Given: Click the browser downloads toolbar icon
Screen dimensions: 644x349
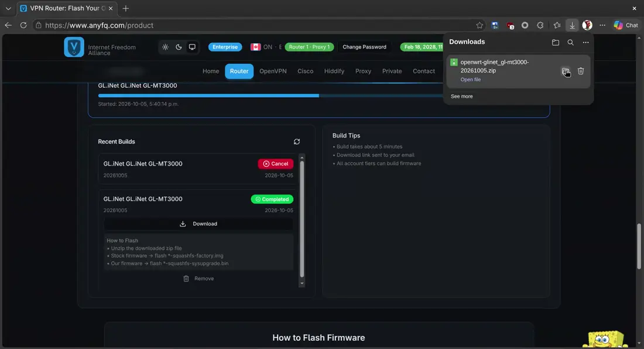Looking at the screenshot, I should coord(572,25).
